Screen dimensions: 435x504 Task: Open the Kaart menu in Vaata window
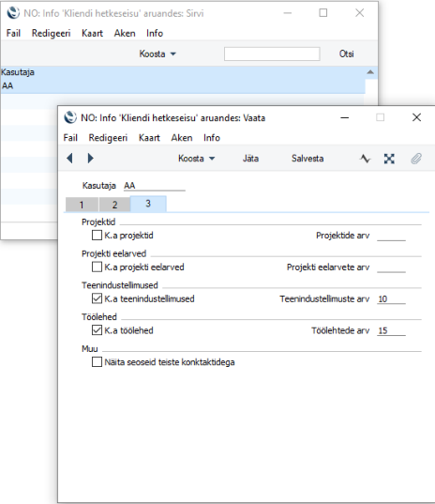pyautogui.click(x=149, y=138)
